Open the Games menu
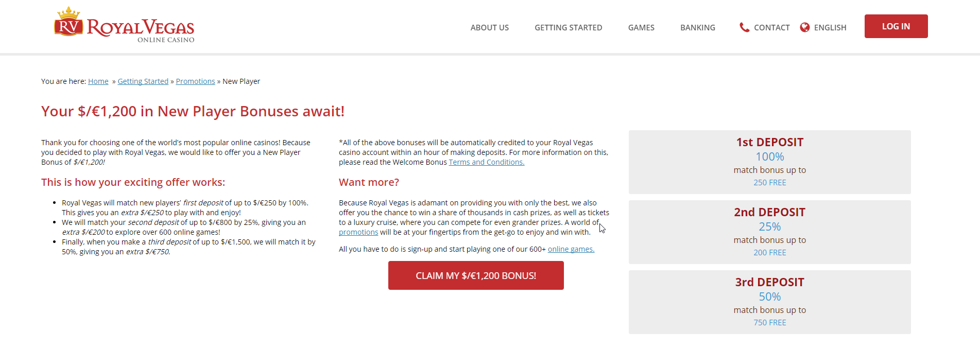Viewport: 980px width, 349px height. pos(641,28)
